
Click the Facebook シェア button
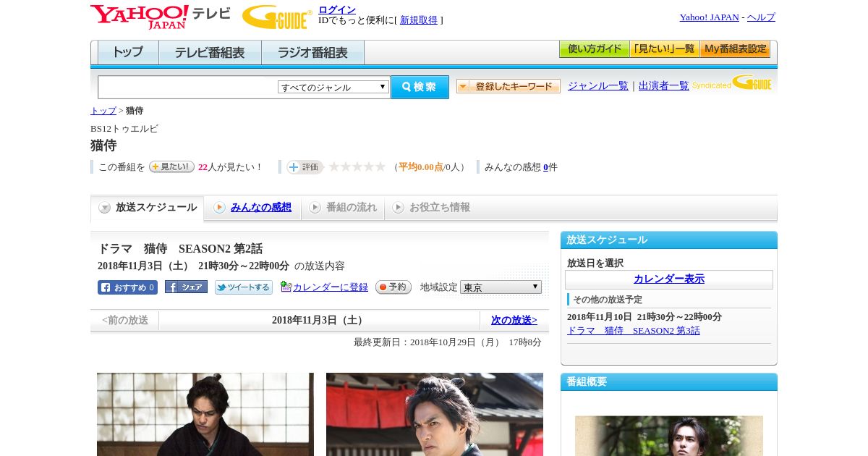click(186, 287)
